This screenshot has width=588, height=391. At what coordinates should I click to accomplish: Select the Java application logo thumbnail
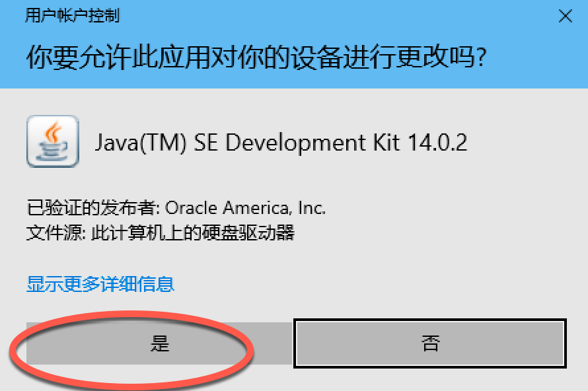point(53,141)
